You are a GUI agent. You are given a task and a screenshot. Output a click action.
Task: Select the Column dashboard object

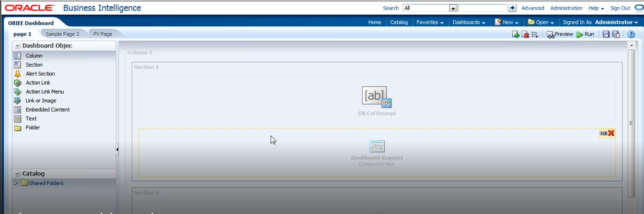pos(34,56)
